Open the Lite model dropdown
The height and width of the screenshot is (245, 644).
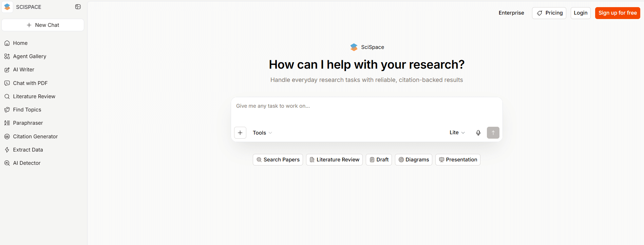pyautogui.click(x=457, y=133)
